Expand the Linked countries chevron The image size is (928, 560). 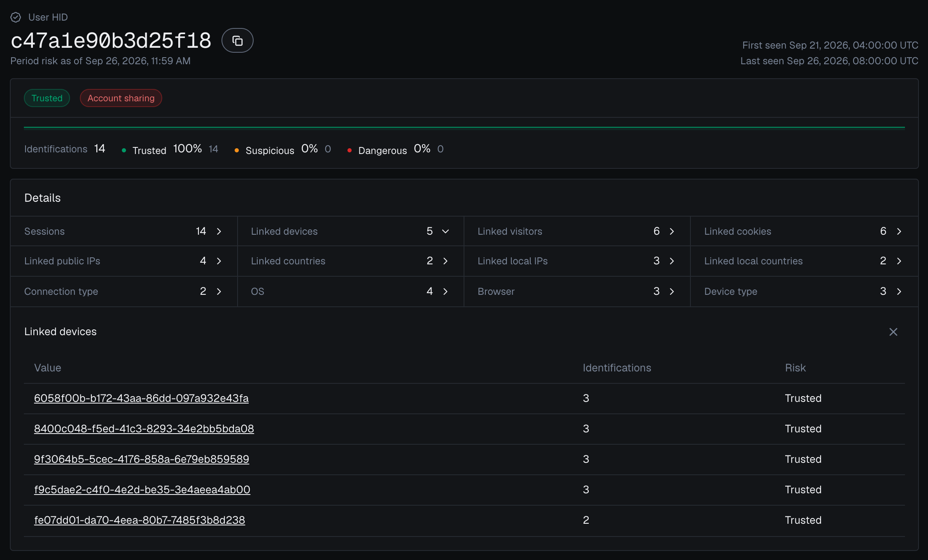click(445, 261)
